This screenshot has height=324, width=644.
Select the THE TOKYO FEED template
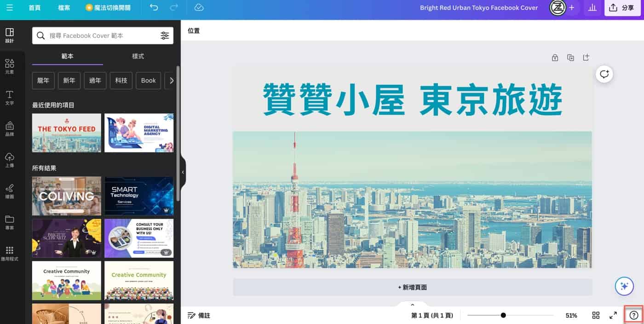(67, 133)
